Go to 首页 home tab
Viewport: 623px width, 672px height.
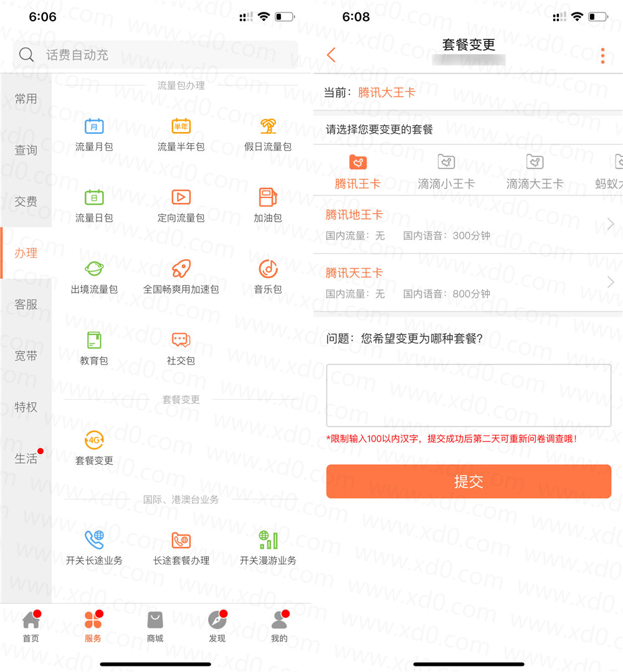coord(31,627)
